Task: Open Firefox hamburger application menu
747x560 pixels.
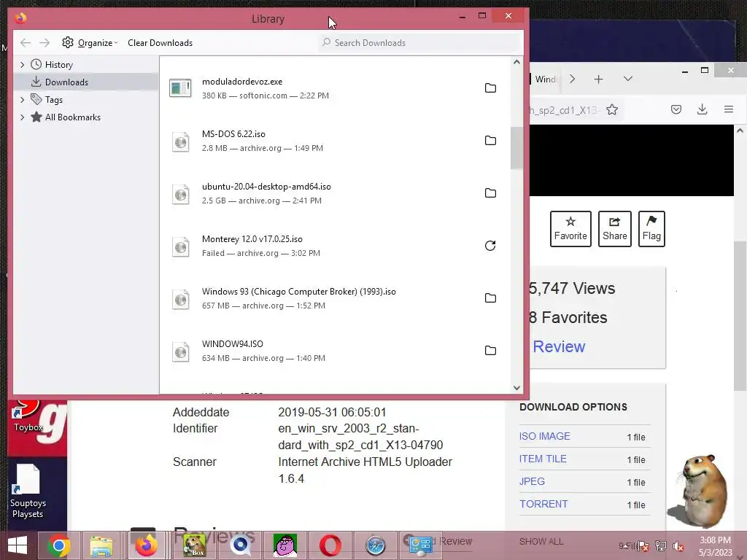Action: [729, 109]
